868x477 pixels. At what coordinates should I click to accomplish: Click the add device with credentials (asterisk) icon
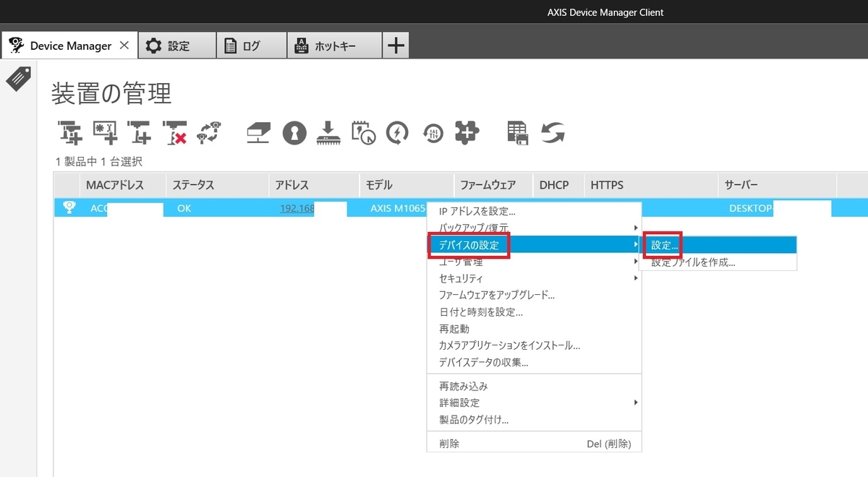[105, 132]
